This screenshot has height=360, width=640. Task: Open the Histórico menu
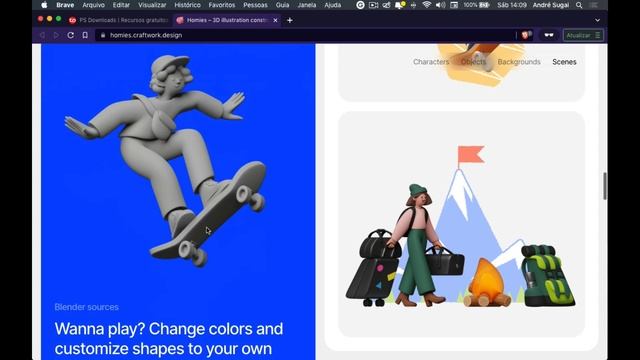point(187,5)
